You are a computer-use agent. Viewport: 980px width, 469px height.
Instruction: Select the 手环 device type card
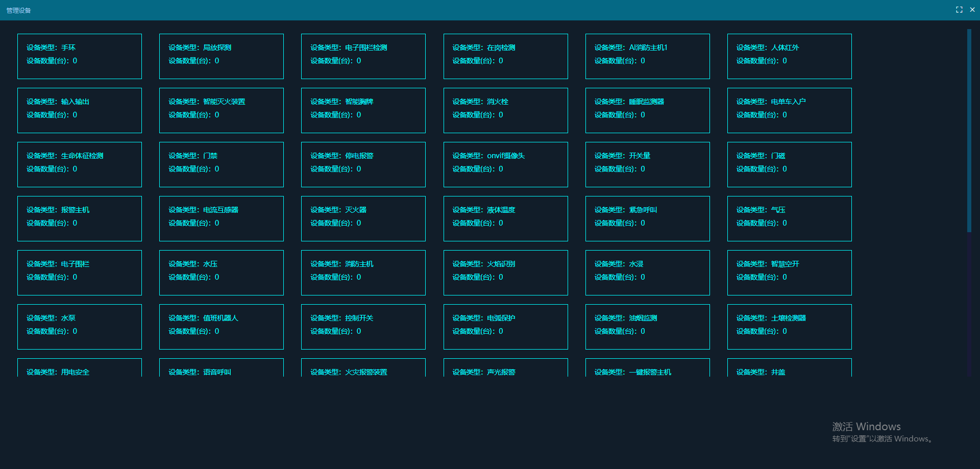click(80, 56)
